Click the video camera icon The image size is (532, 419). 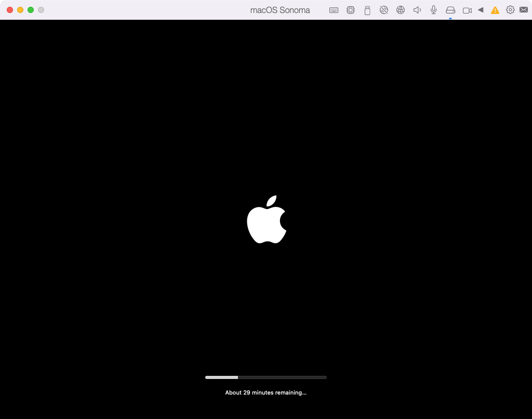pyautogui.click(x=467, y=10)
